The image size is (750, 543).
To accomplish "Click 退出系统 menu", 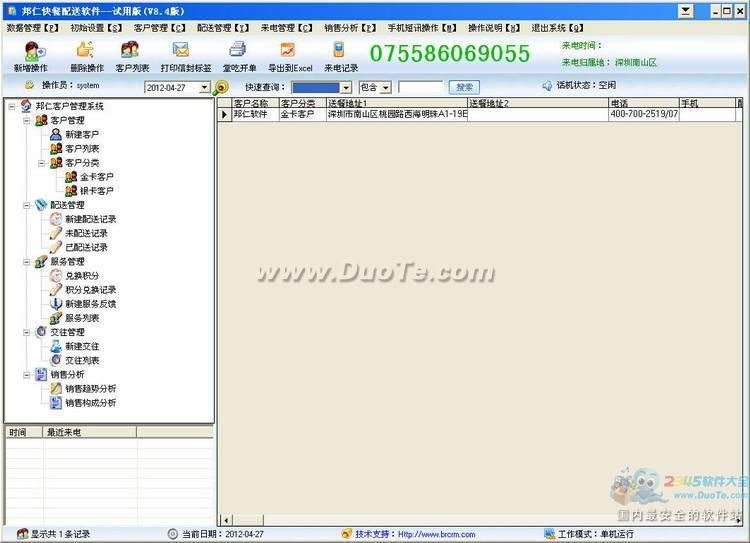I will [557, 28].
